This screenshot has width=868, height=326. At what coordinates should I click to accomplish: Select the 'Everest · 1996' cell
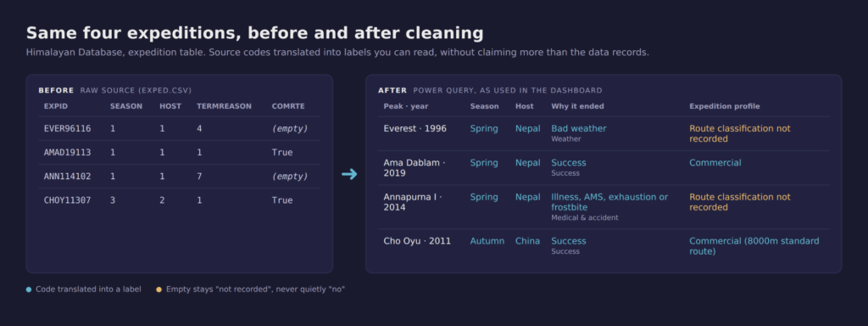pos(415,129)
